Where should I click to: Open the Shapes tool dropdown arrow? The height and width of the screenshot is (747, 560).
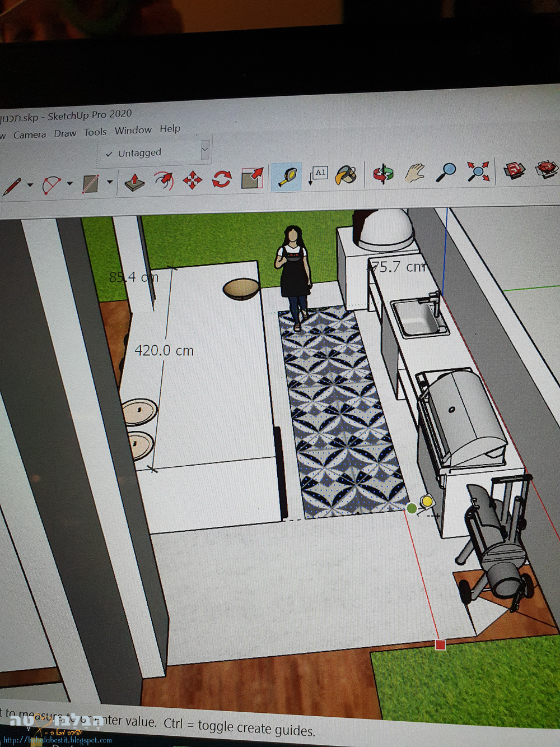[x=110, y=182]
